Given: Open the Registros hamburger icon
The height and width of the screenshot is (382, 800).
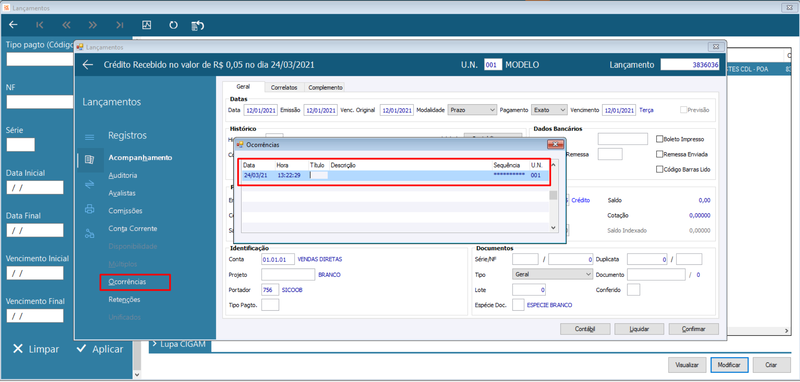Looking at the screenshot, I should tap(89, 137).
